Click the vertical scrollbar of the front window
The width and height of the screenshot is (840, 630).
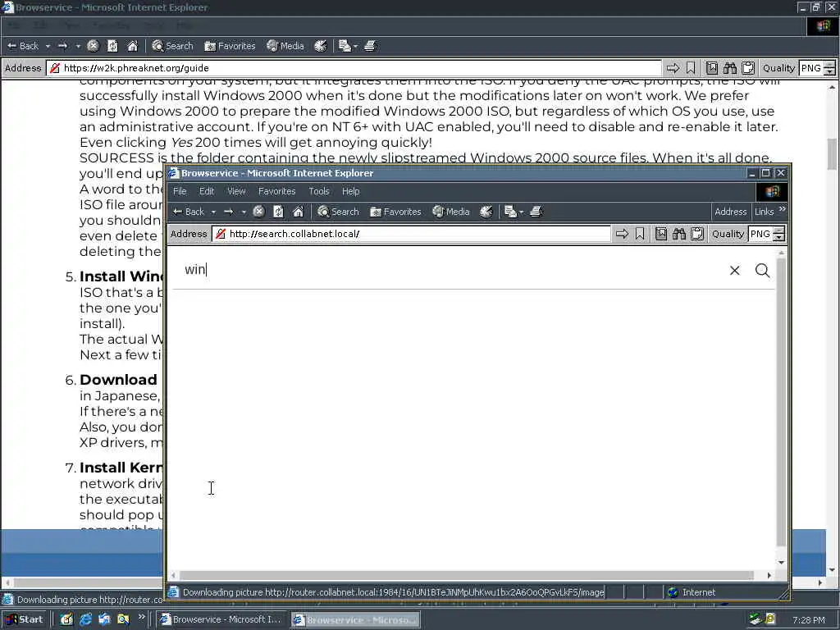coord(781,407)
